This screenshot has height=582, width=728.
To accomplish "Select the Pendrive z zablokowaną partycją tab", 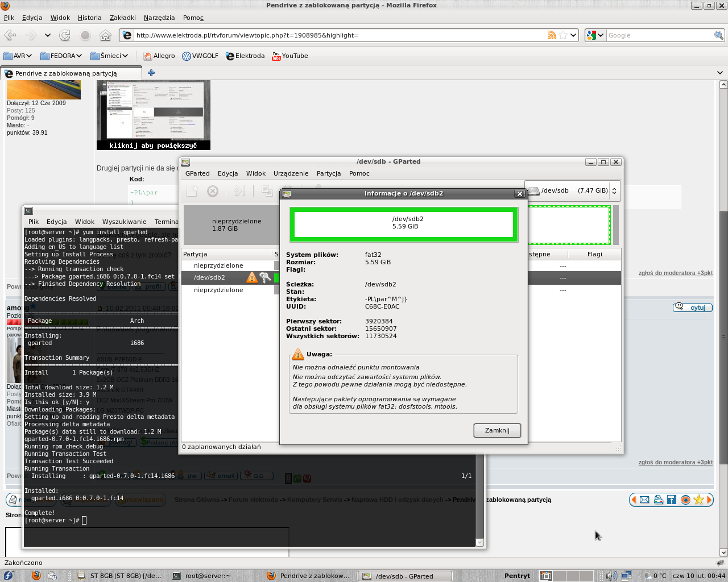I will [72, 73].
